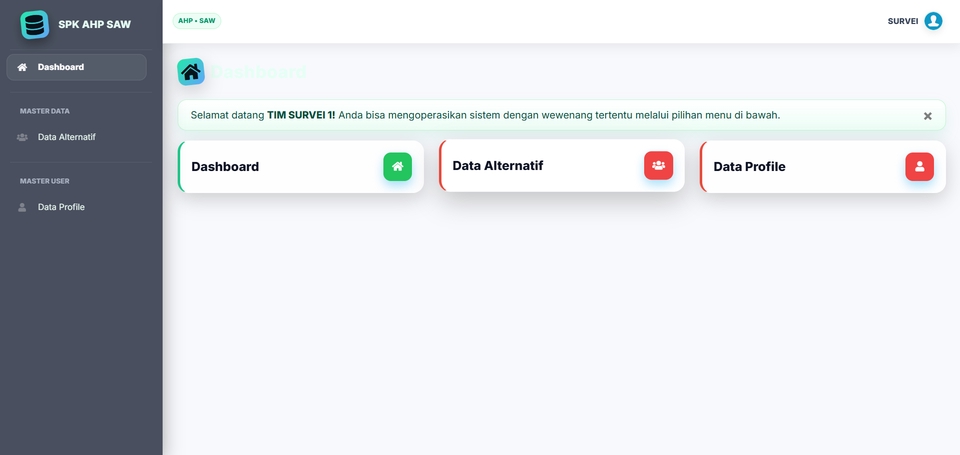Dismiss the welcome alert with the X
Screen dimensions: 960x455
tap(927, 116)
